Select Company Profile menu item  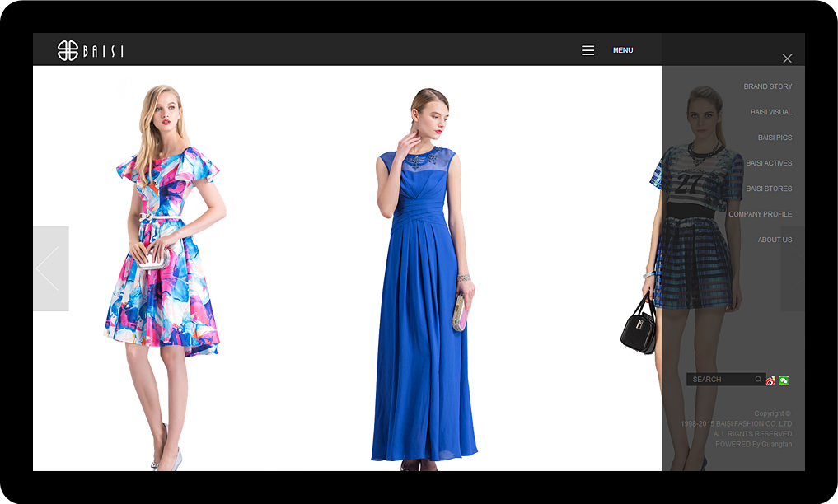[760, 214]
